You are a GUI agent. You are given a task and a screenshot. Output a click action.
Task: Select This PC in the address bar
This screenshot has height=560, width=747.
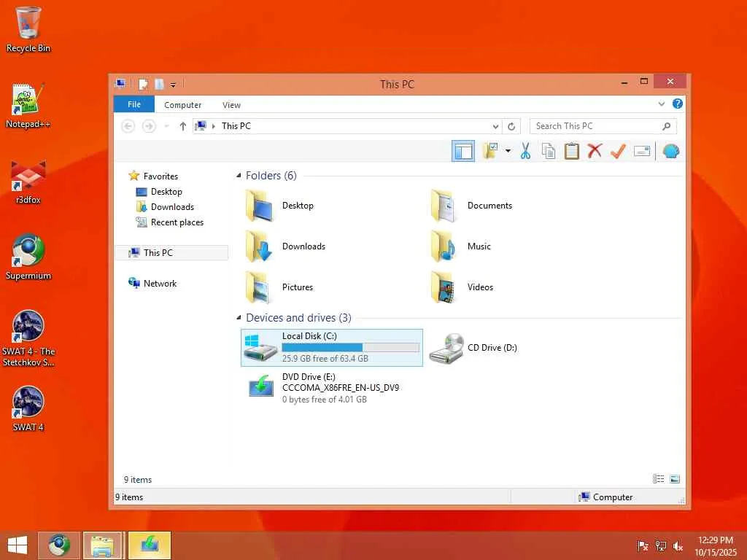coord(236,126)
